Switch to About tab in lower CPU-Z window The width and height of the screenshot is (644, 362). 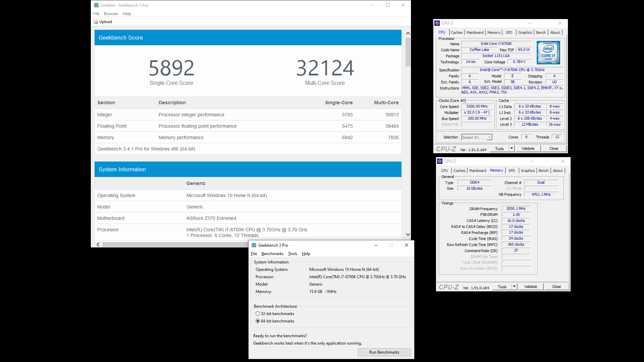coord(558,171)
